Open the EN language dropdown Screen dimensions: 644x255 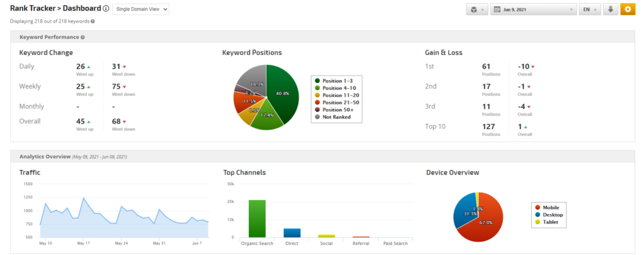(x=590, y=9)
